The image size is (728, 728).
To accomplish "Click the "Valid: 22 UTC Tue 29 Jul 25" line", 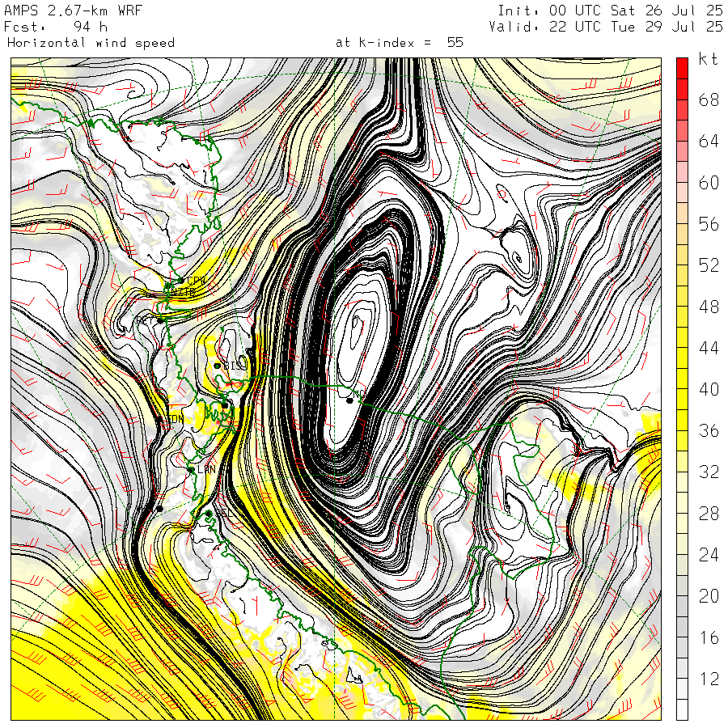I will [606, 27].
